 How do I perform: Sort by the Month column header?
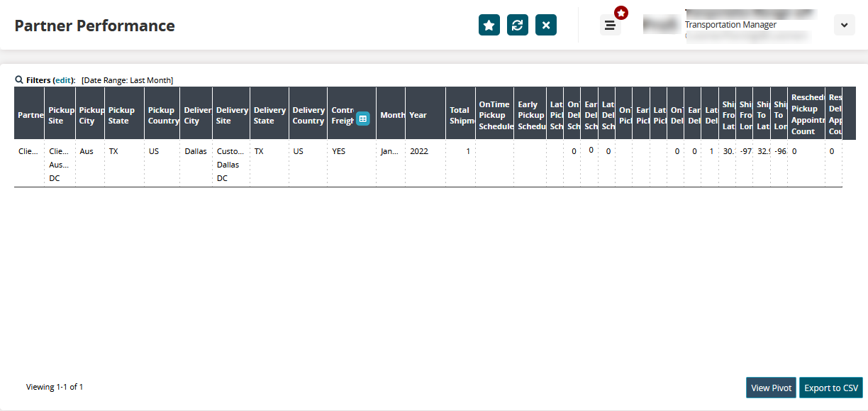click(x=391, y=114)
